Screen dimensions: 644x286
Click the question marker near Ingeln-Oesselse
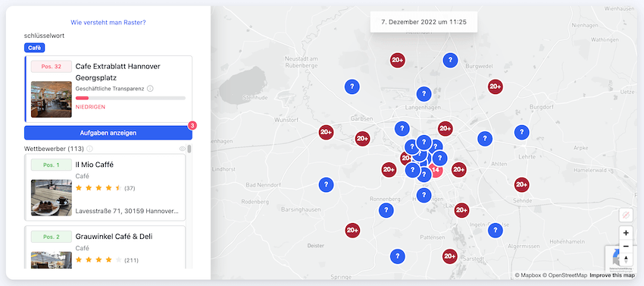(496, 231)
